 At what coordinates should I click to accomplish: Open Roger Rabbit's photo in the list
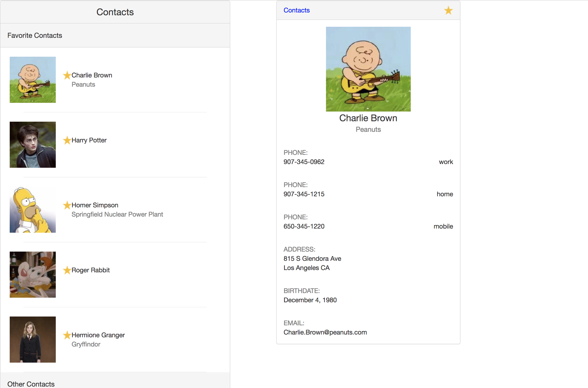[x=33, y=275]
